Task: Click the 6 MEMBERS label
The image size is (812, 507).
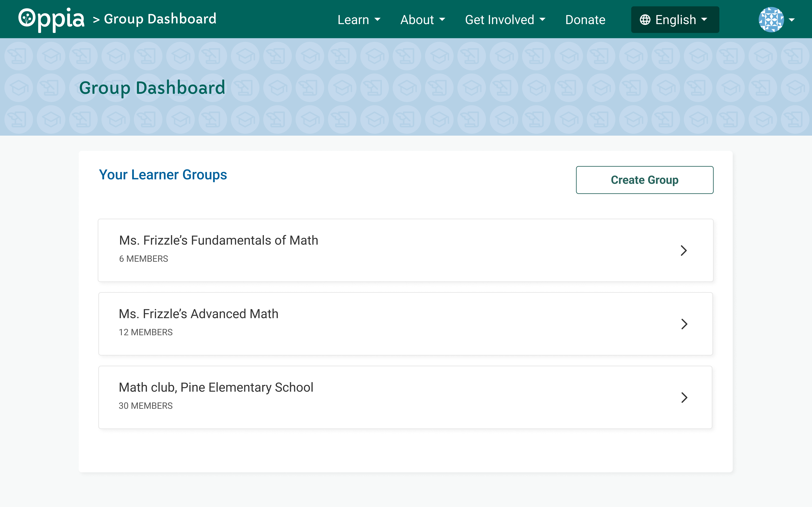Action: [144, 259]
